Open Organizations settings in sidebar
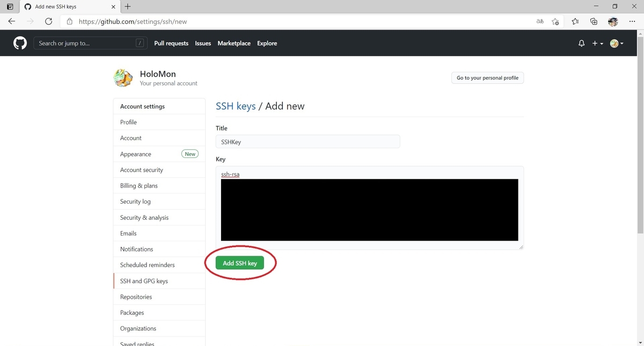This screenshot has height=346, width=644. coord(159,328)
